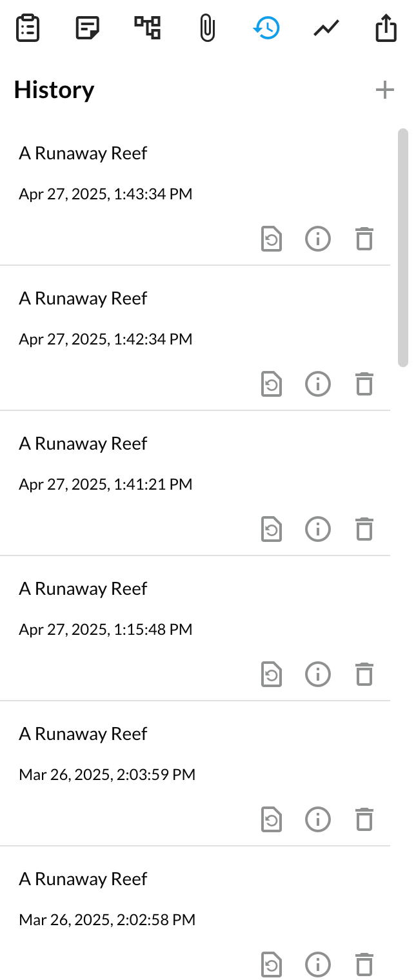
Task: Show info for the 1:42:34 PM snapshot
Action: (x=317, y=384)
